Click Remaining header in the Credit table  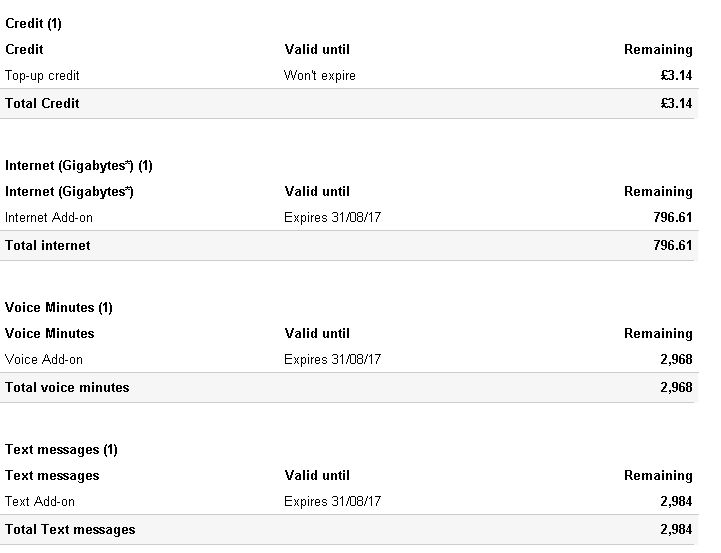coord(658,50)
